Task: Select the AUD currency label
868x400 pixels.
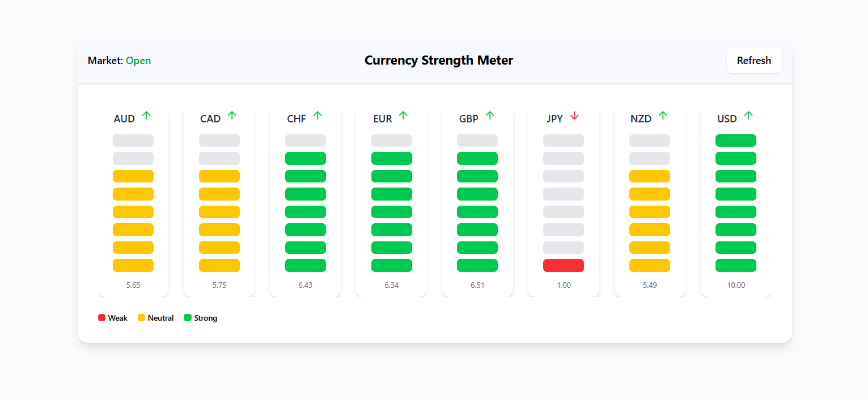Action: 124,119
